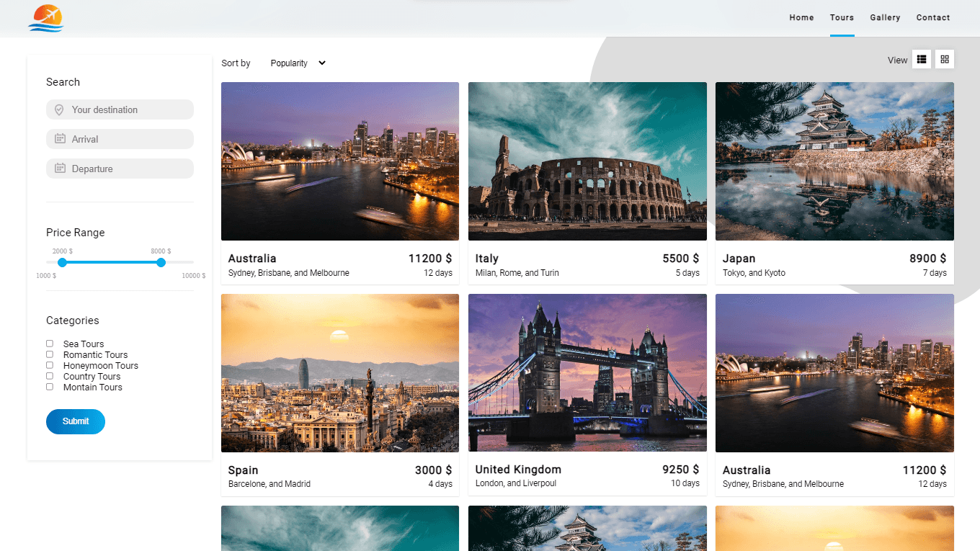
Task: Click the calendar icon in Arrival field
Action: point(60,139)
